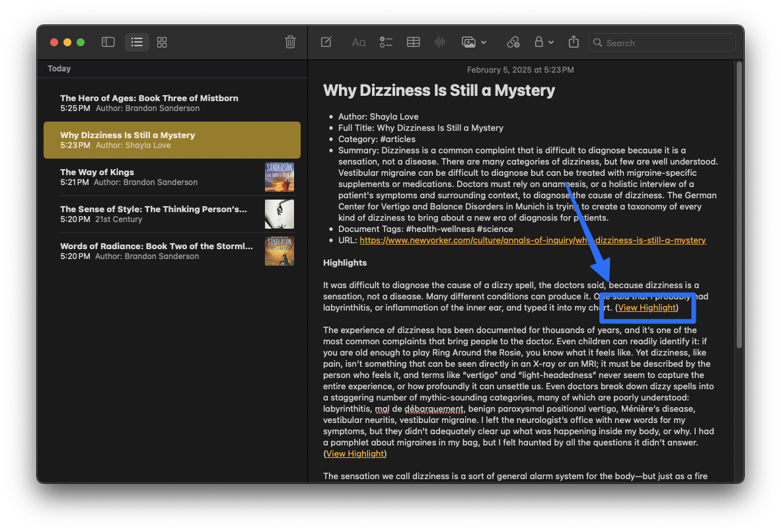Click Words of Radiance cover thumbnail
Viewport: 781px width, 532px height.
(x=279, y=251)
